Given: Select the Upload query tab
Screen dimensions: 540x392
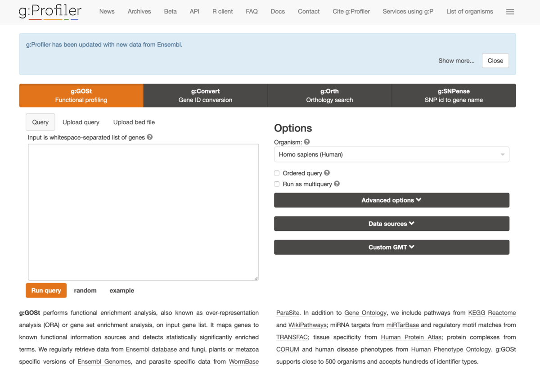Looking at the screenshot, I should tap(81, 122).
